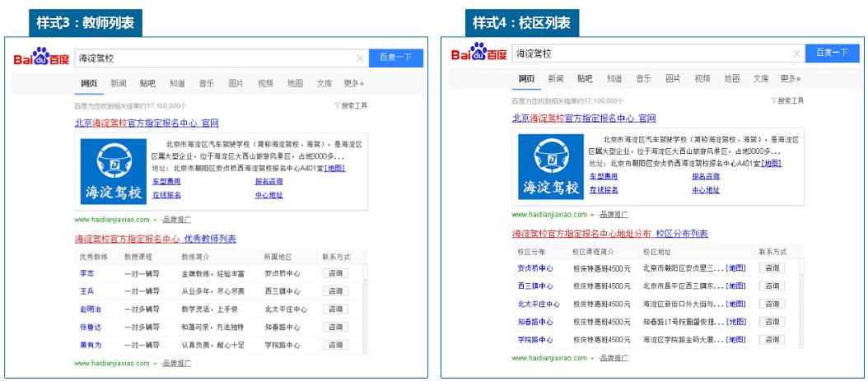Click 车型费用 link in the campus list panel
The image size is (868, 381).
click(604, 176)
